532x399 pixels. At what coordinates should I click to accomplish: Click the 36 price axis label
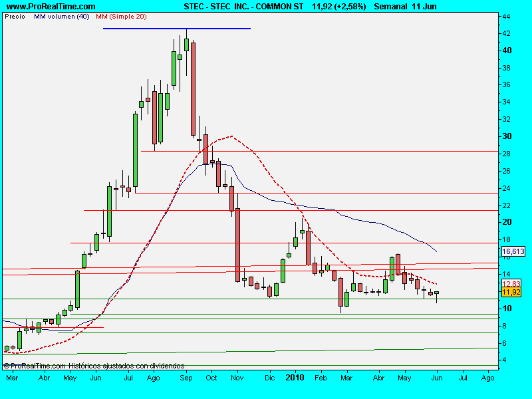click(507, 84)
